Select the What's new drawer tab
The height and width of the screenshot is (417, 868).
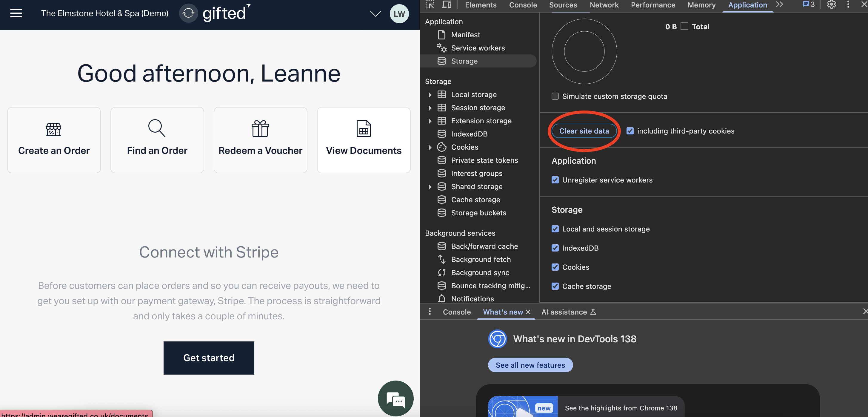tap(503, 312)
